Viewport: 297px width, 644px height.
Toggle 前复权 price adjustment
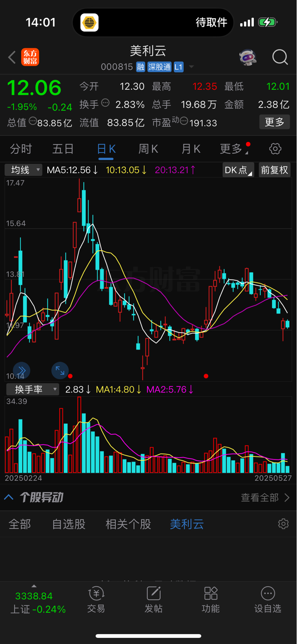point(274,170)
